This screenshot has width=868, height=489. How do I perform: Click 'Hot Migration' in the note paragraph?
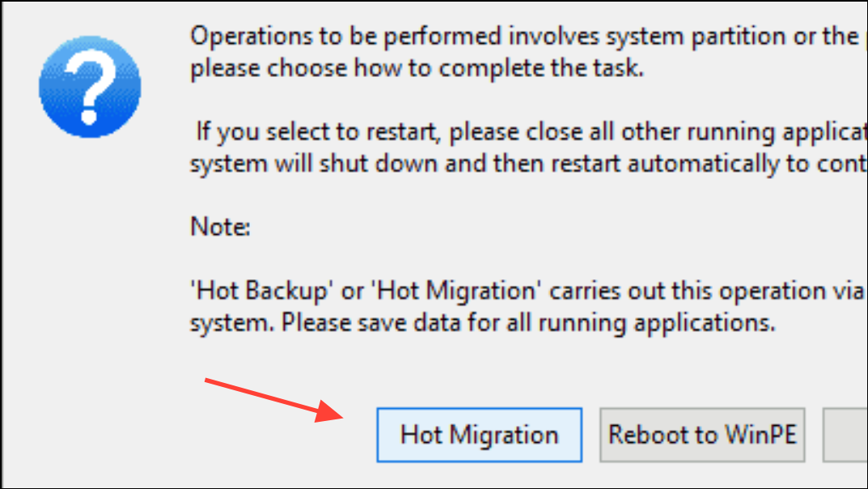(456, 291)
